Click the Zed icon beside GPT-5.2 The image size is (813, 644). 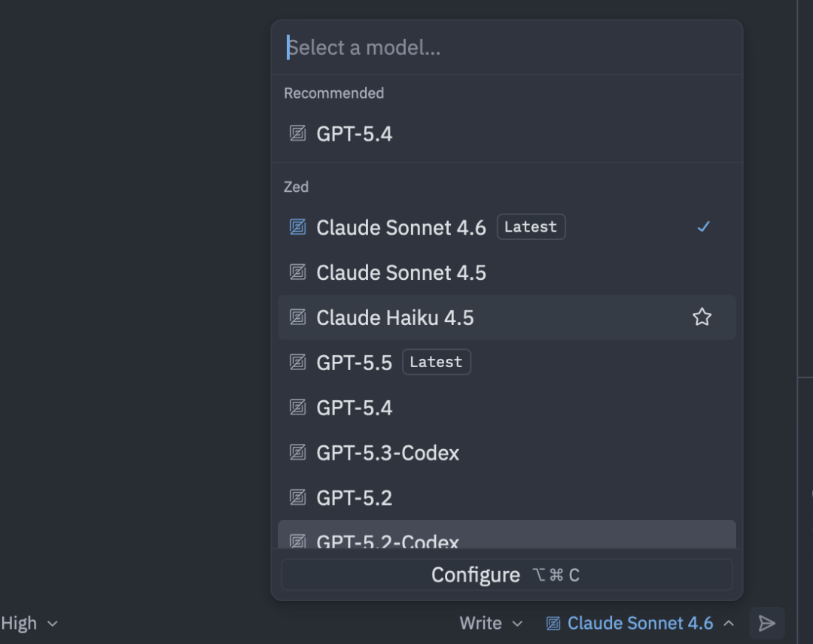[297, 497]
